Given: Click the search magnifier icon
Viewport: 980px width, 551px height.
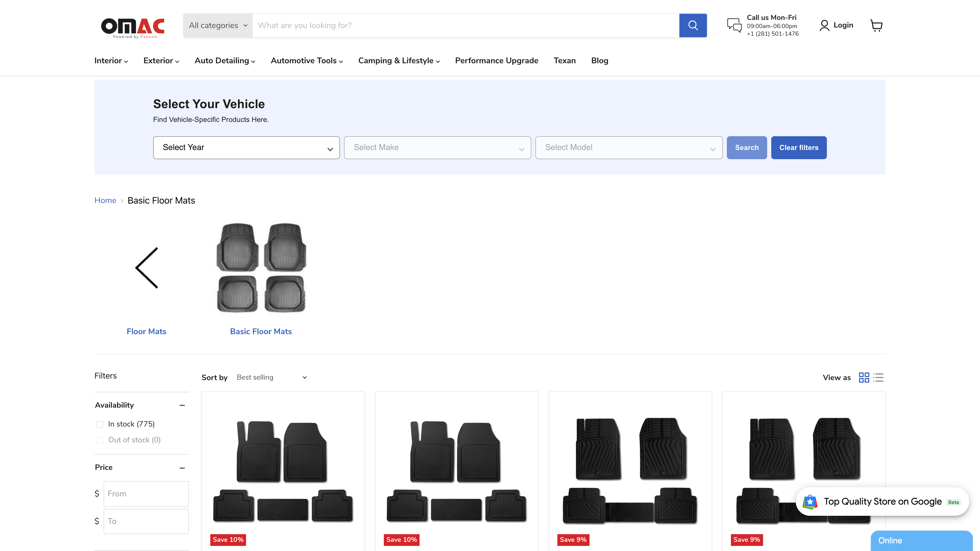Looking at the screenshot, I should (693, 25).
